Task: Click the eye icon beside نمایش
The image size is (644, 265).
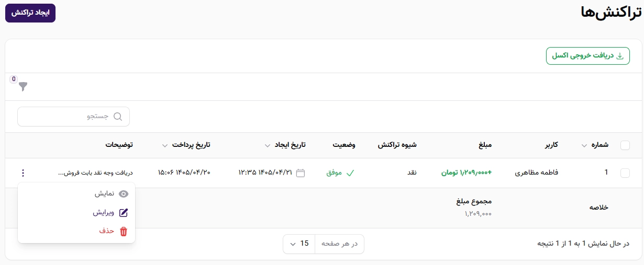Action: (124, 194)
